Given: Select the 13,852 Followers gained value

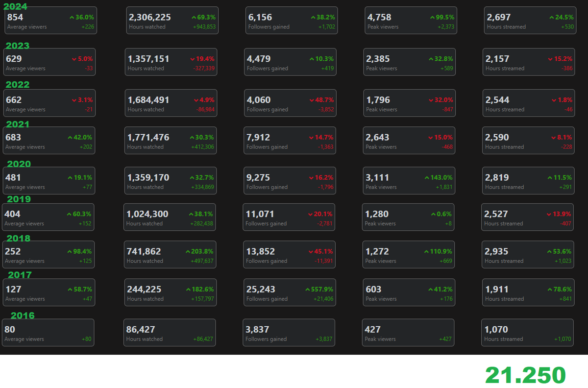Looking at the screenshot, I should coord(260,252).
